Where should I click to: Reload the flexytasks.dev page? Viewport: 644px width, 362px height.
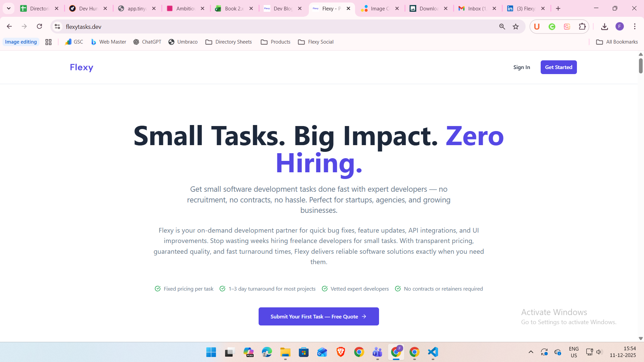pos(39,26)
